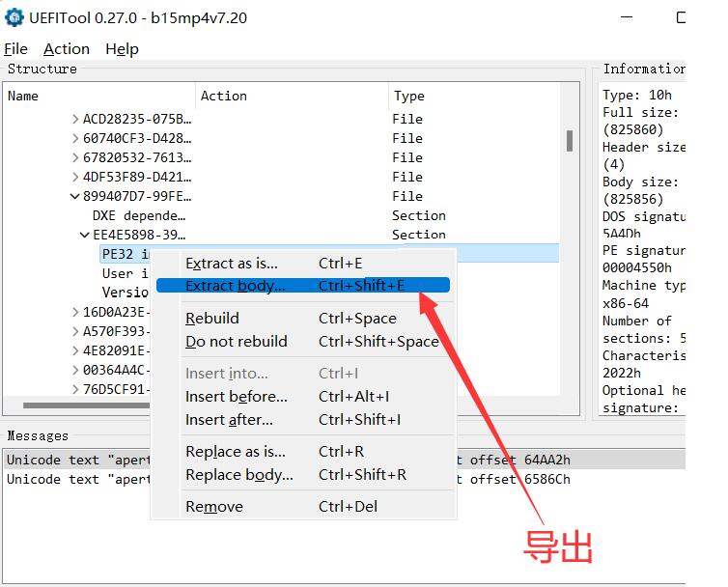728x587 pixels.
Task: Open the File menu
Action: coord(15,49)
